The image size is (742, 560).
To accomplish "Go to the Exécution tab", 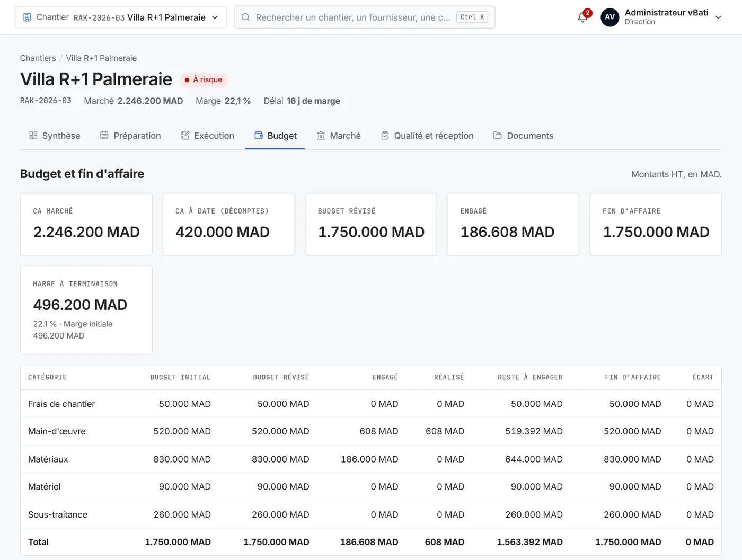I will pos(207,136).
